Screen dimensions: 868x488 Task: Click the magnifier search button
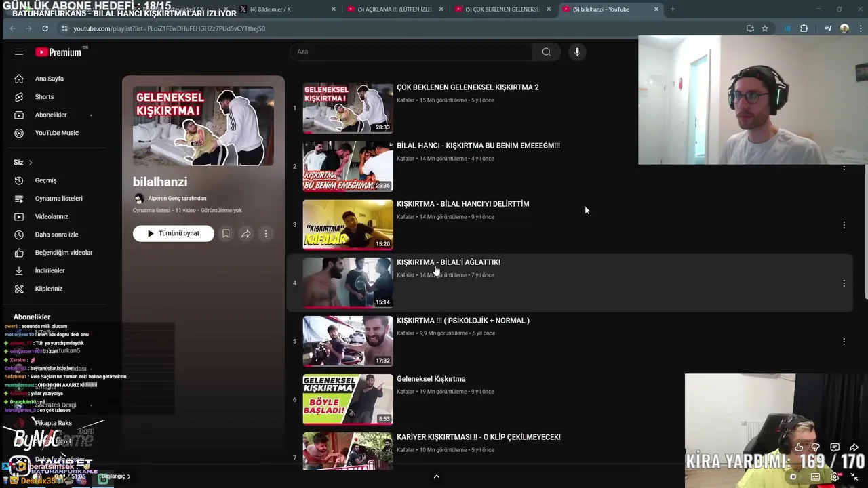tap(546, 52)
